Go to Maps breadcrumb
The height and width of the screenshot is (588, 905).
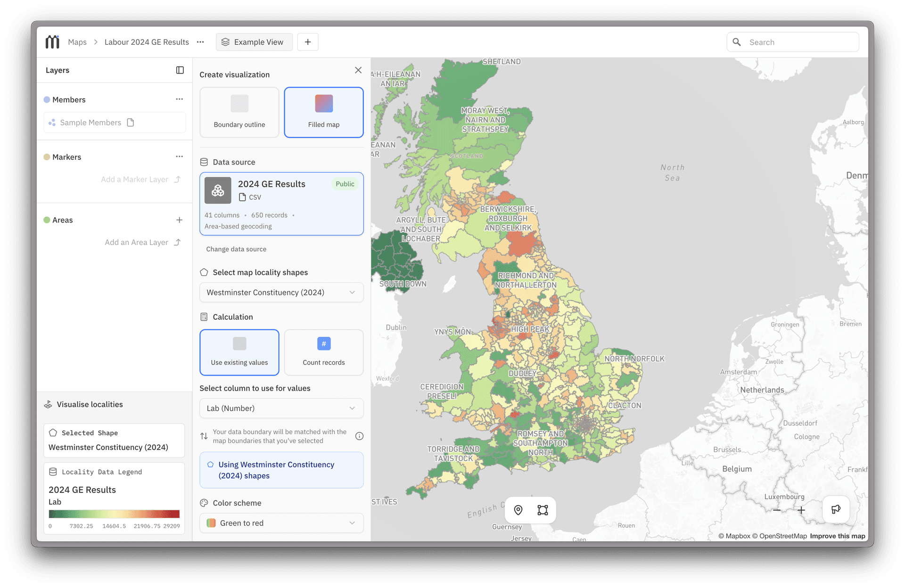77,42
